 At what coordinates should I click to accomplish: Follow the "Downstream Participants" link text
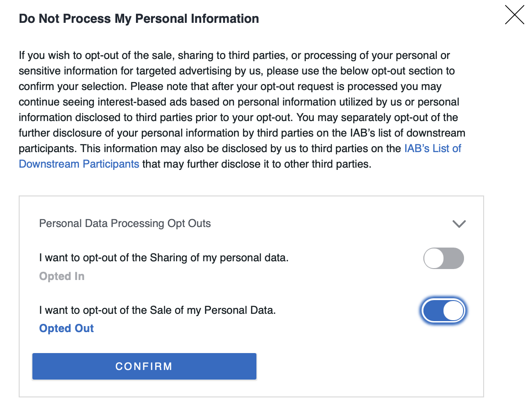point(79,164)
